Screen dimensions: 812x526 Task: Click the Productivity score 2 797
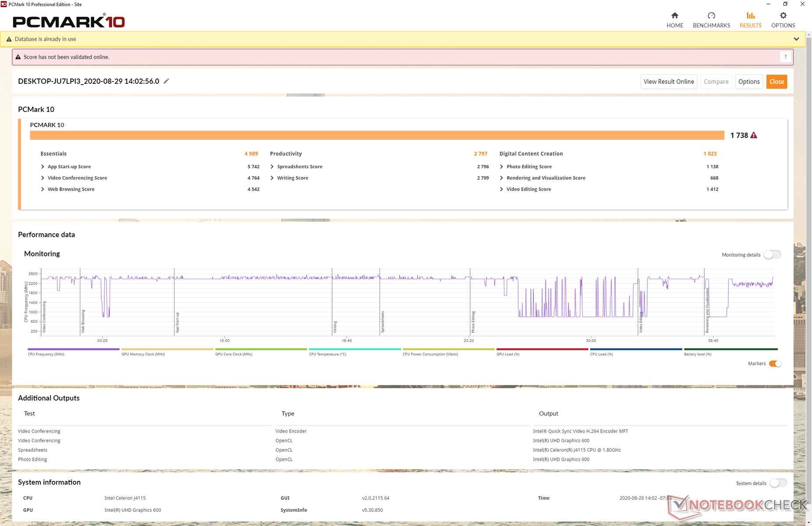[x=480, y=154]
